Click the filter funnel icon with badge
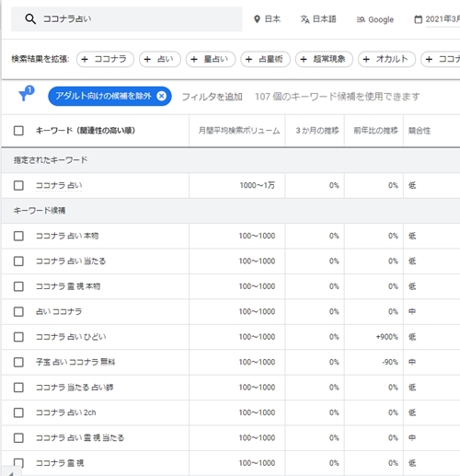 pyautogui.click(x=26, y=93)
